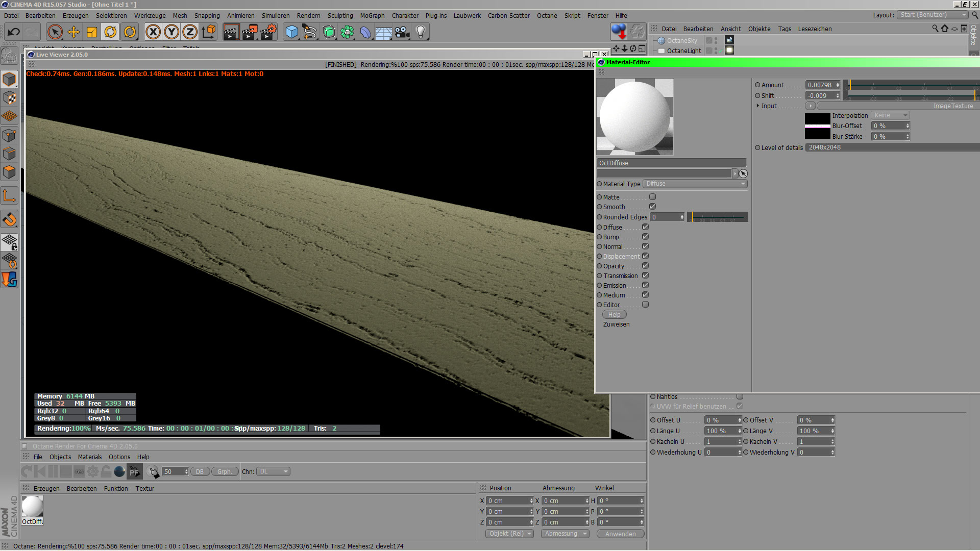
Task: Add a camera object
Action: coord(402,32)
